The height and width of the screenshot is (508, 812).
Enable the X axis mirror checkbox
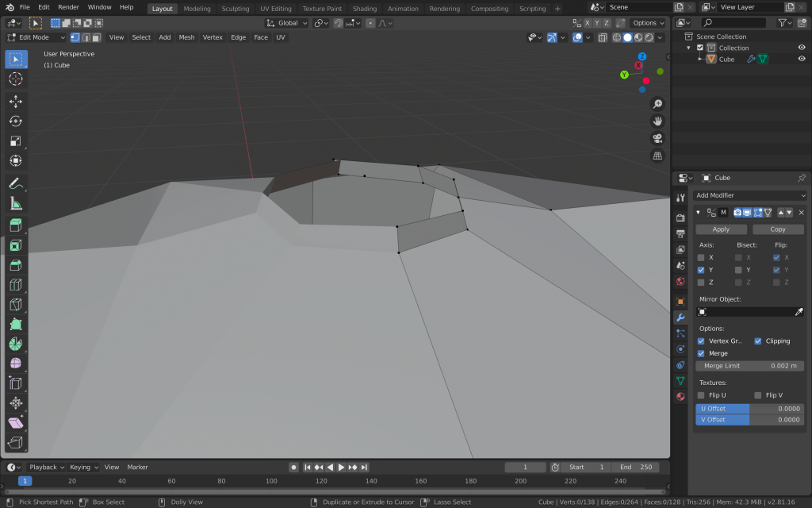coord(701,257)
